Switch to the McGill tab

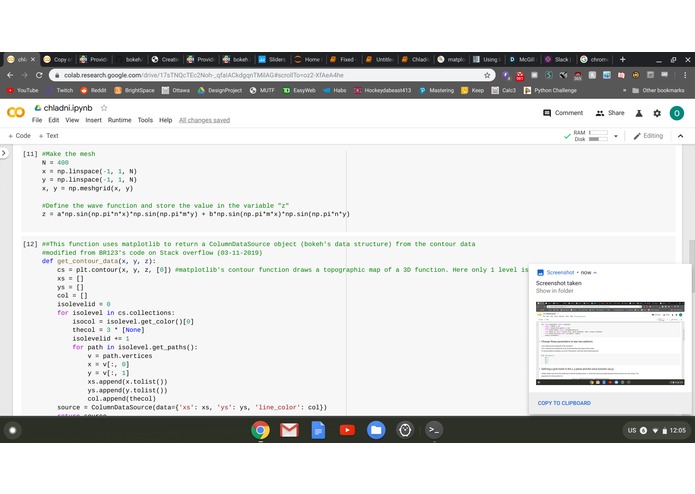[522, 59]
